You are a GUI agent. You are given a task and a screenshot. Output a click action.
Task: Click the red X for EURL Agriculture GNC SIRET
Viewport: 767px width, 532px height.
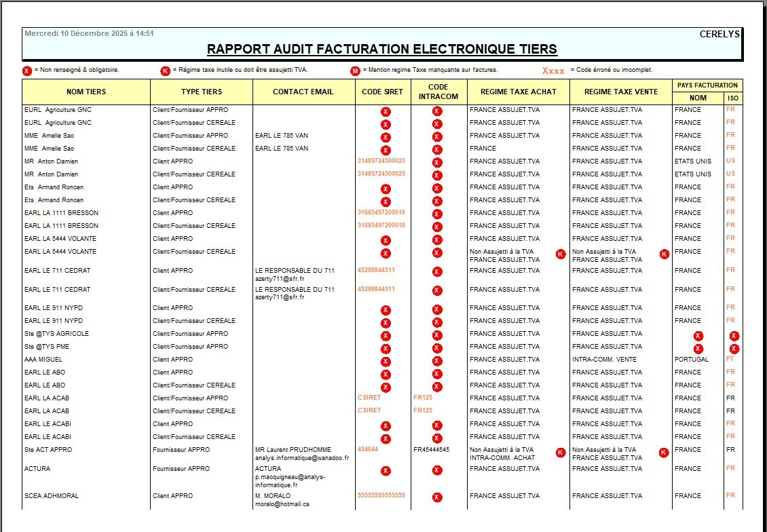coord(386,111)
